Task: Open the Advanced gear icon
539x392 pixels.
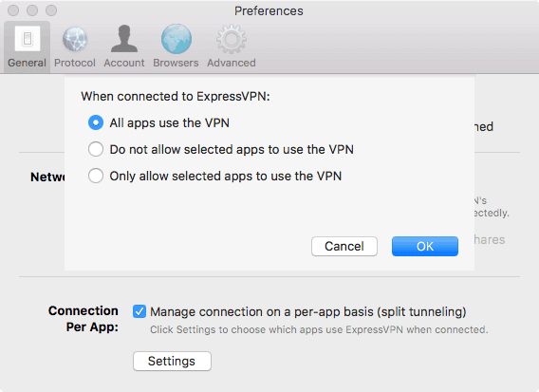Action: pyautogui.click(x=232, y=39)
